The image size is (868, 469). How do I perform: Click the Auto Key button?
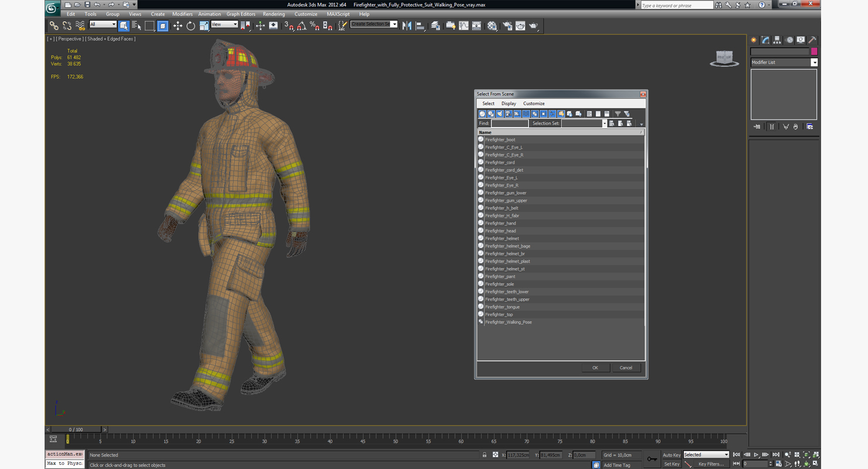[x=672, y=455]
